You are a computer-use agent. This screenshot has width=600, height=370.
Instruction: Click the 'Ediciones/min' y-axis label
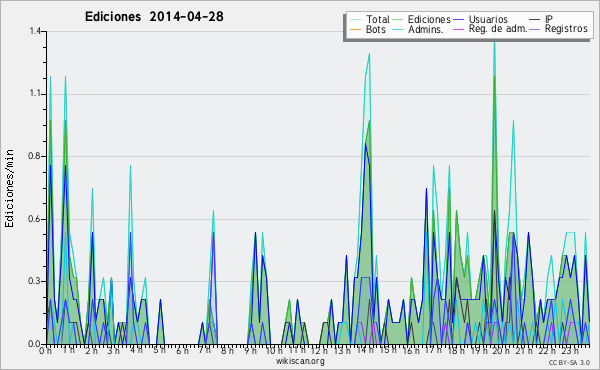[x=9, y=188]
